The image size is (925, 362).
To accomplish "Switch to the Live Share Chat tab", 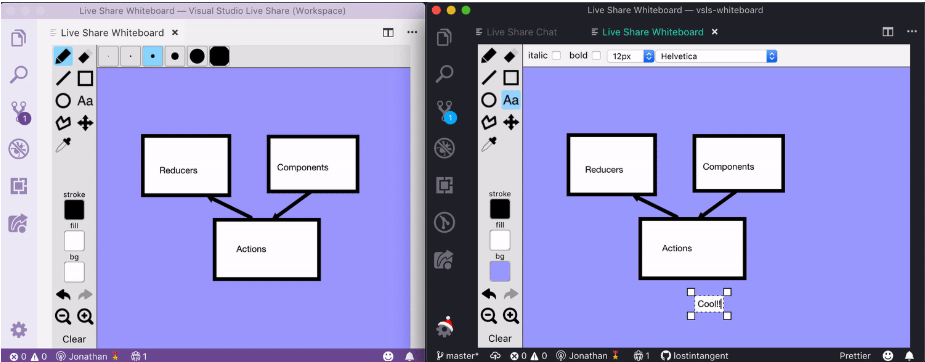I will [x=516, y=32].
